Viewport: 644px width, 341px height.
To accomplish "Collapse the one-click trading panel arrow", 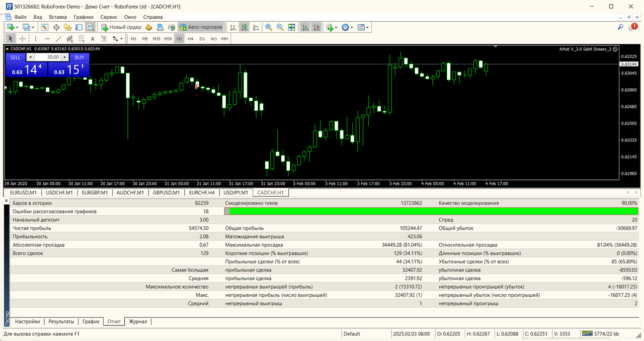I will 7,49.
